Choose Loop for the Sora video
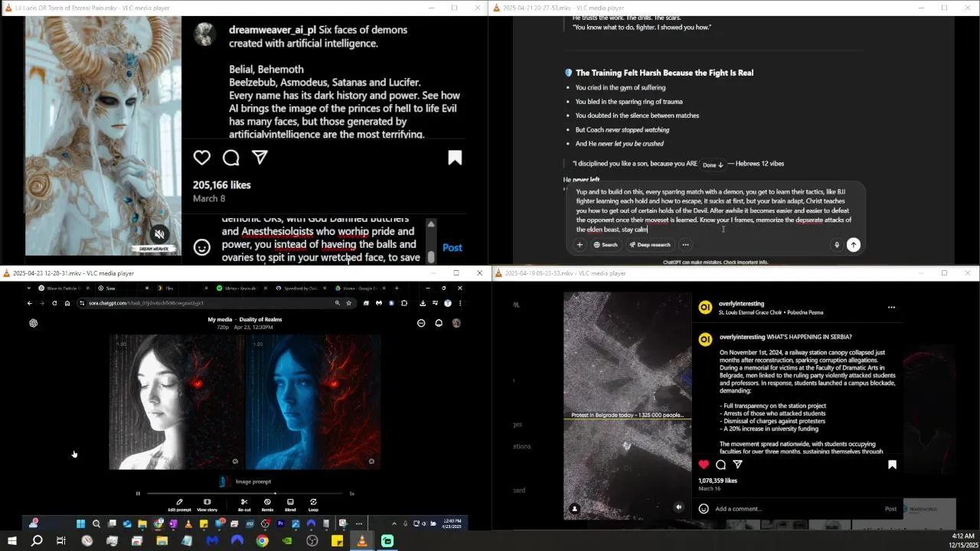 click(x=313, y=505)
